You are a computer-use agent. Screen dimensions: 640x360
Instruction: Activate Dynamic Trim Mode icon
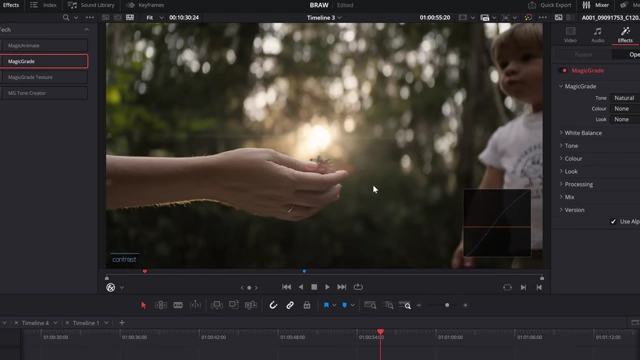(196, 305)
